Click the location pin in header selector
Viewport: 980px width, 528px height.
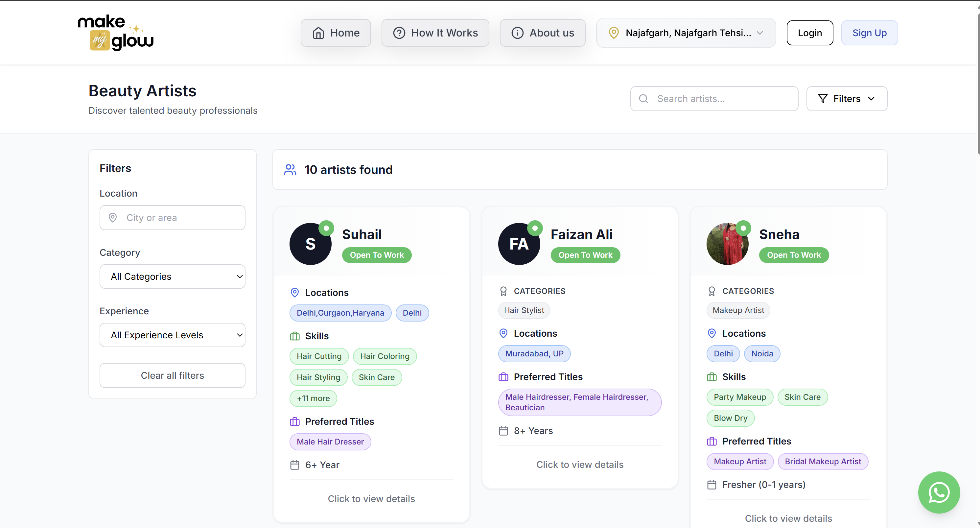(613, 33)
